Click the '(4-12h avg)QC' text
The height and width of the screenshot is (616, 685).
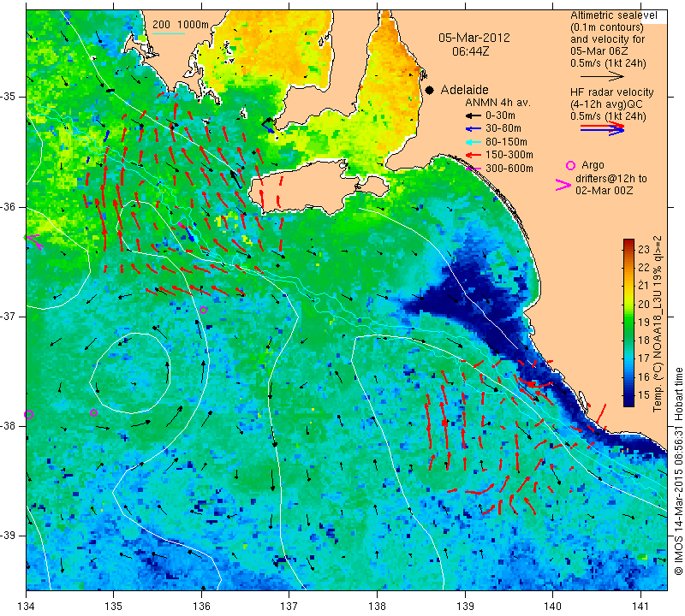pyautogui.click(x=606, y=104)
